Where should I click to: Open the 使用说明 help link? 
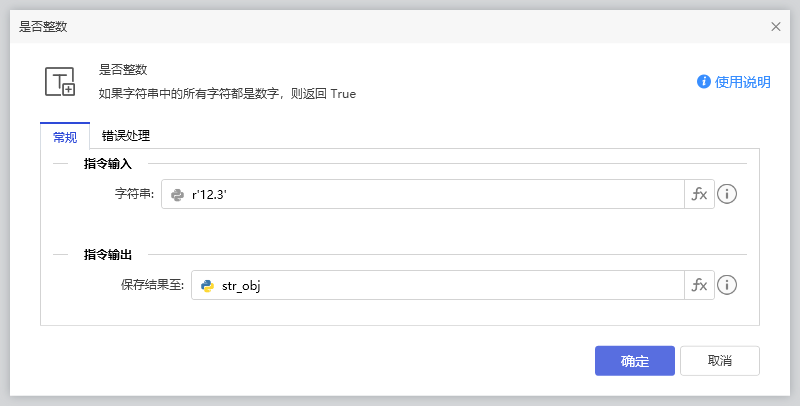point(742,82)
